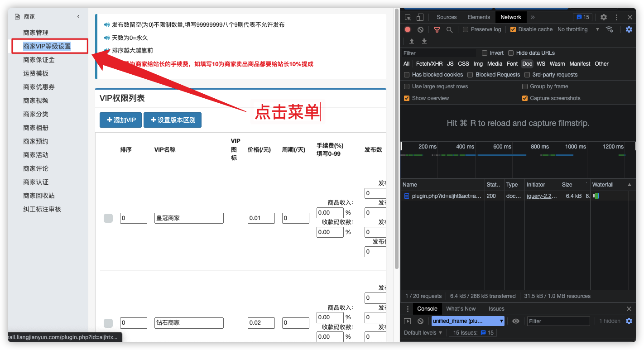
Task: Click the network Filter text field
Action: (439, 53)
